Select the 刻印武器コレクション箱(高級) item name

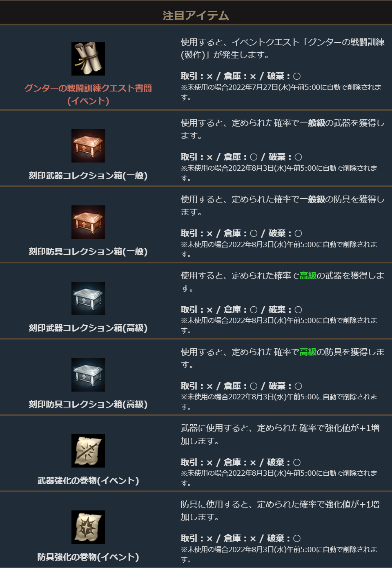pyautogui.click(x=88, y=328)
